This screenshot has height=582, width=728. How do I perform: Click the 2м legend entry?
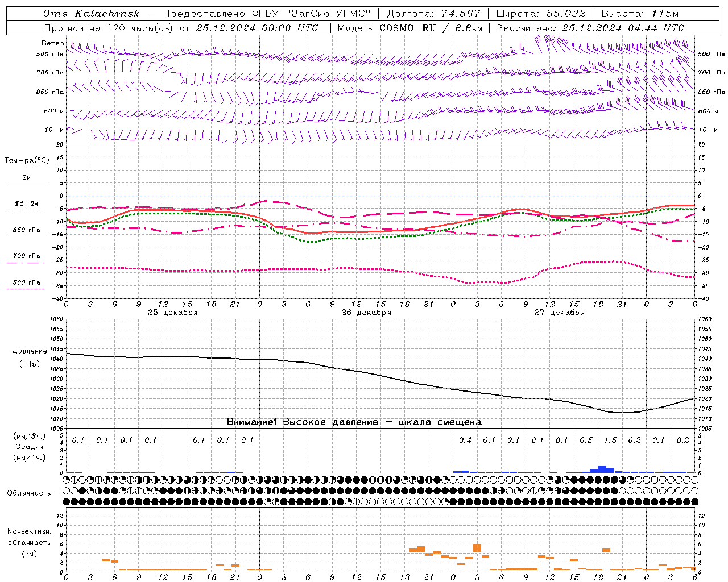[x=27, y=178]
